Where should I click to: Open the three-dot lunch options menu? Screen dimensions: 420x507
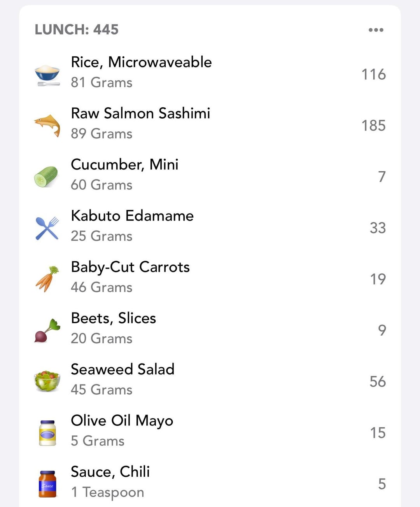(x=376, y=30)
